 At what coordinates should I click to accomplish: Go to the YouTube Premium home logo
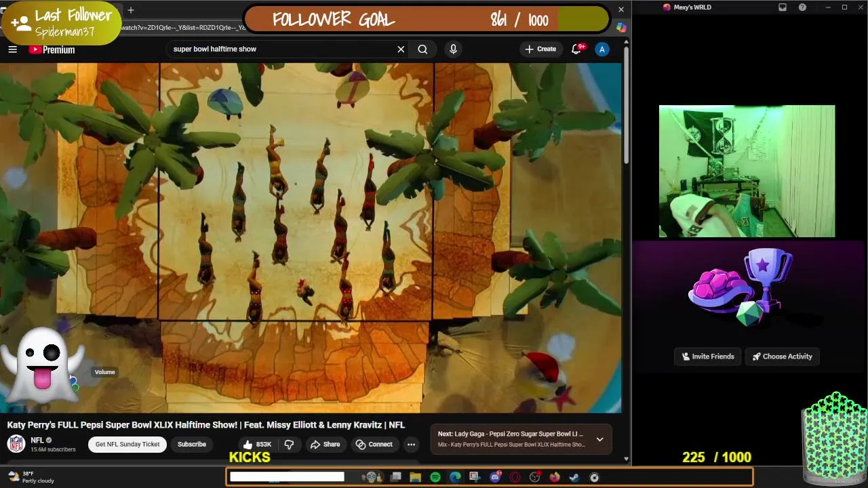(52, 49)
